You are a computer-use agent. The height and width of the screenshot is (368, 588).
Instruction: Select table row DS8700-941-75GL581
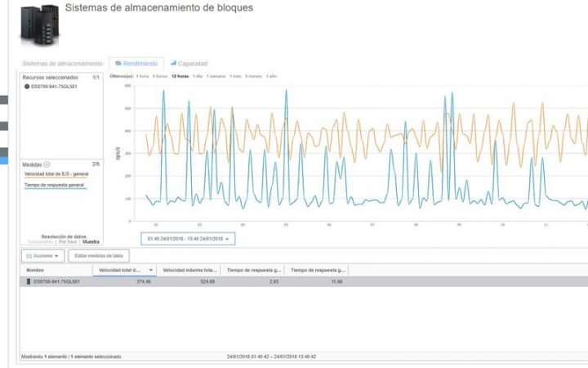(304, 281)
